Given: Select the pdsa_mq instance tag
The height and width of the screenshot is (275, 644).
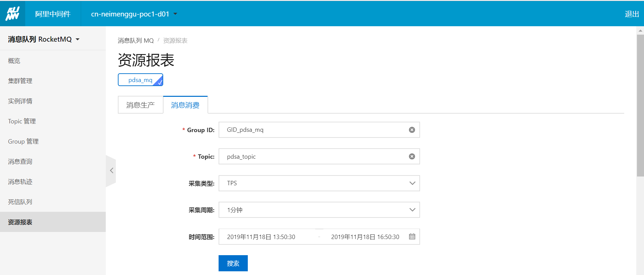Looking at the screenshot, I should (x=140, y=80).
